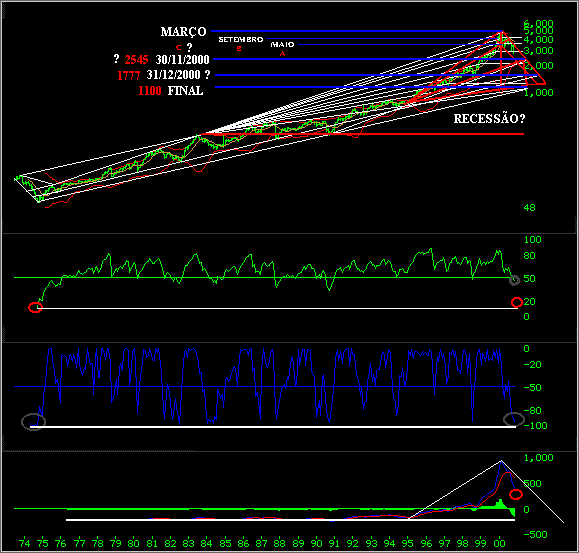Click the -100 level on third panel axis
579x553 pixels.
point(535,426)
